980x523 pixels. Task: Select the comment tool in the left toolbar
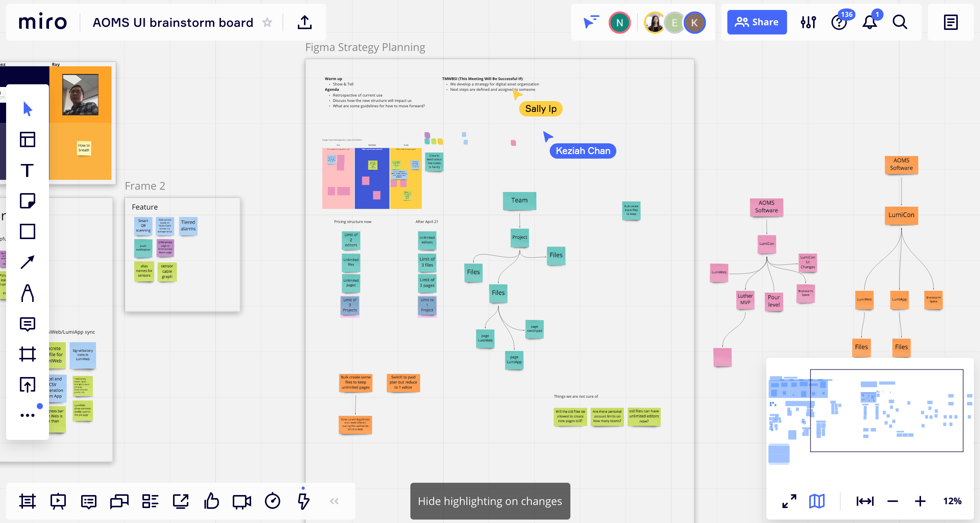[x=28, y=324]
